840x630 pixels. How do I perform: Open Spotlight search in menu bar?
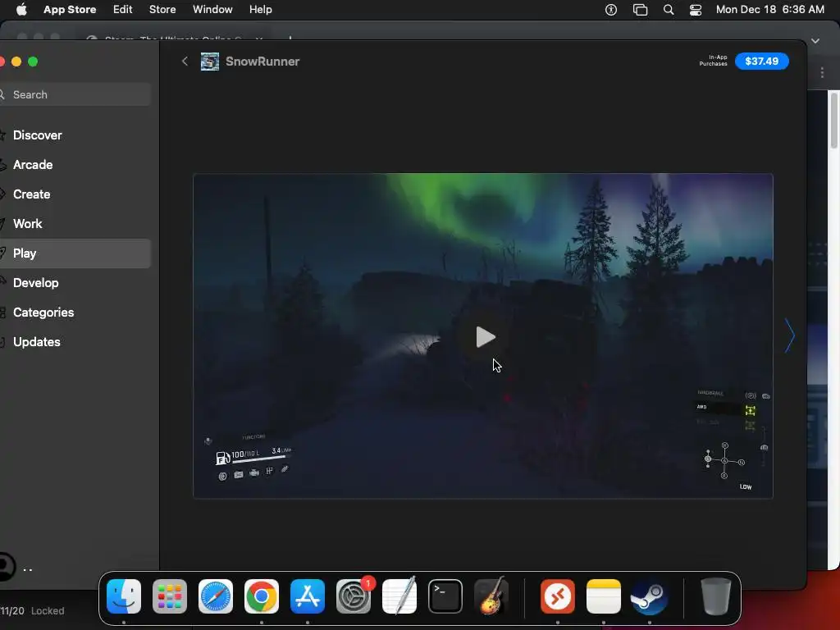(x=668, y=9)
